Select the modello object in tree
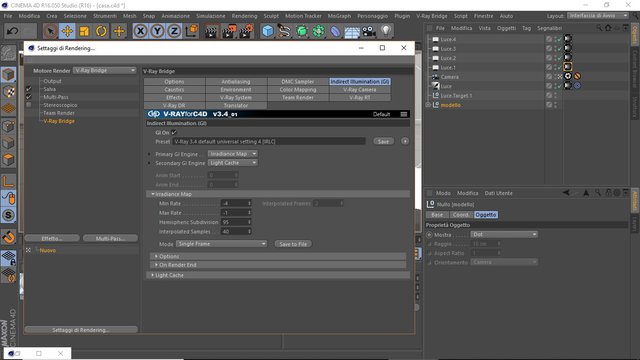640x360 pixels. [451, 105]
